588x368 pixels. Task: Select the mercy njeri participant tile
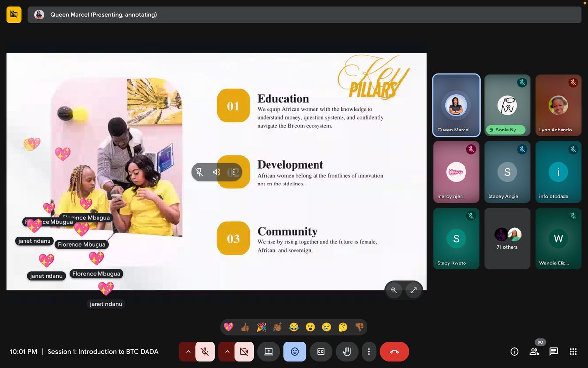pos(456,172)
